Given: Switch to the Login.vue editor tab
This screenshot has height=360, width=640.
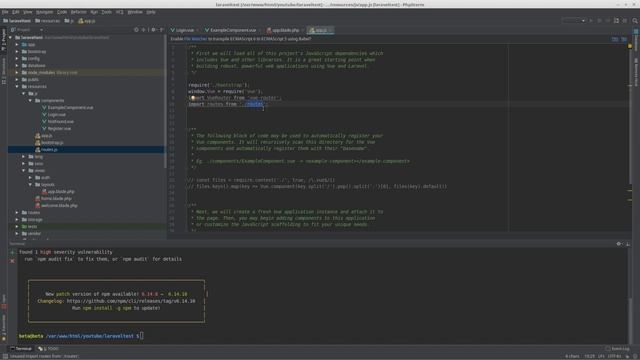Looking at the screenshot, I should [184, 30].
